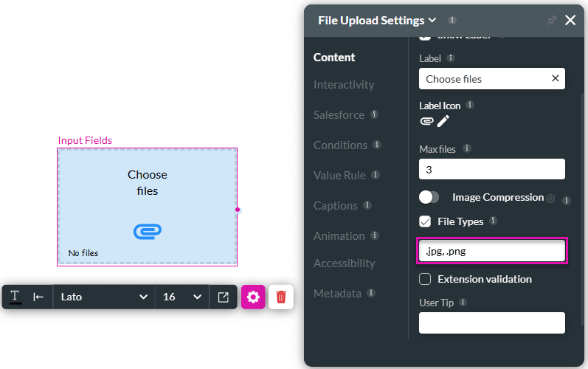
Task: Click the align-left indent icon
Action: tap(38, 297)
